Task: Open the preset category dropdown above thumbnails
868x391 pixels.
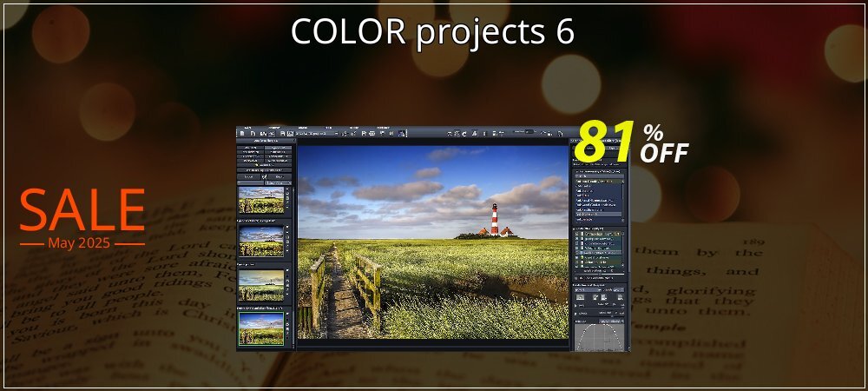Action: [278, 182]
